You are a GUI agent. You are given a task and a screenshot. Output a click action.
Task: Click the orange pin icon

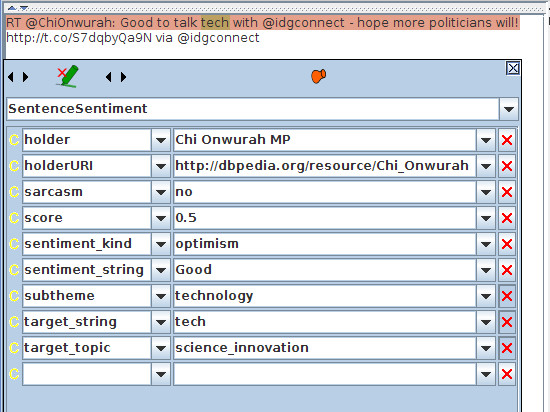point(318,76)
